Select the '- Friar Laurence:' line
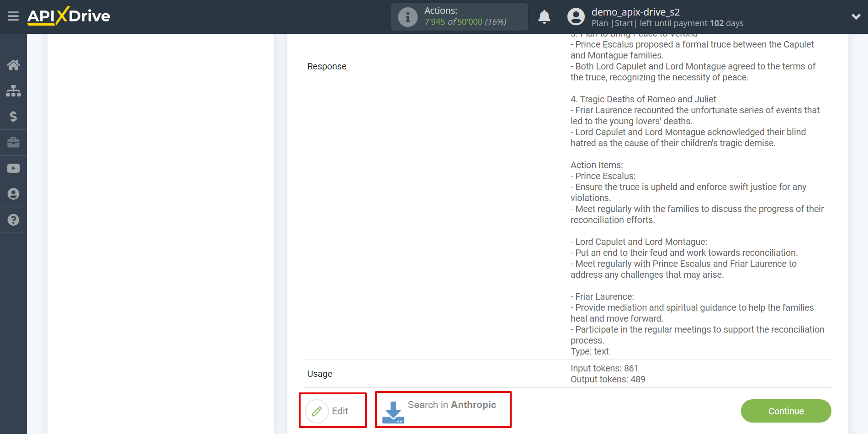 (602, 296)
